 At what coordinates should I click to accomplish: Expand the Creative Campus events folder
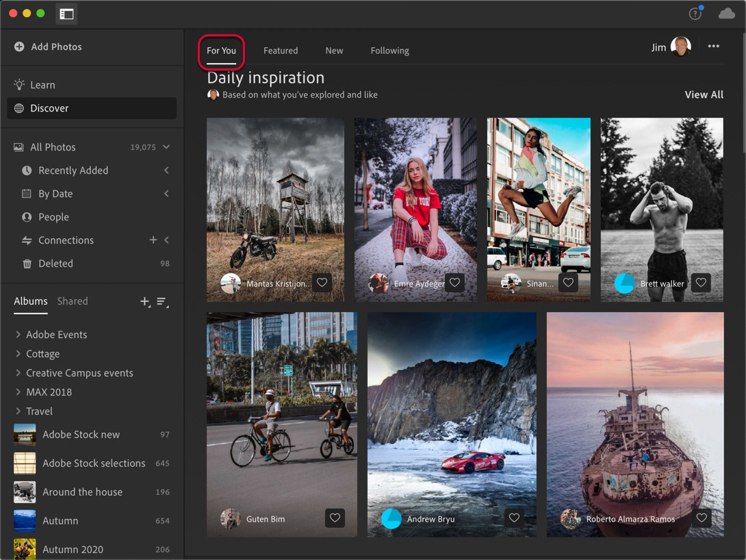pyautogui.click(x=18, y=372)
